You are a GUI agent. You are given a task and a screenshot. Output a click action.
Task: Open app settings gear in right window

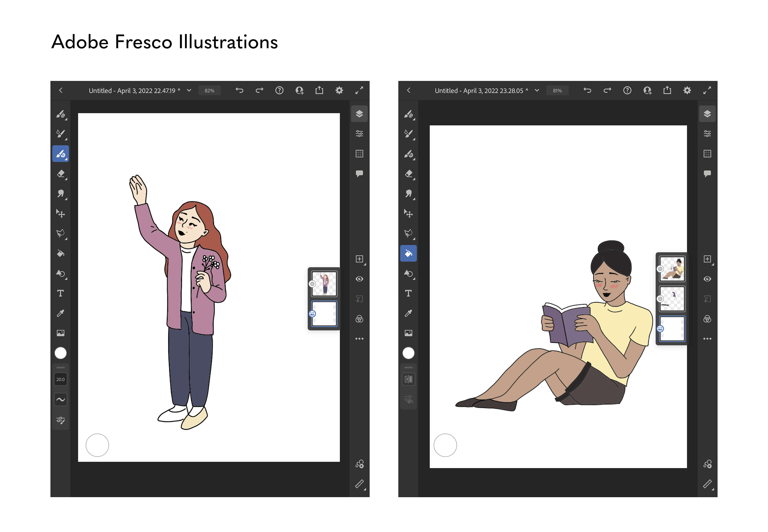tap(687, 90)
